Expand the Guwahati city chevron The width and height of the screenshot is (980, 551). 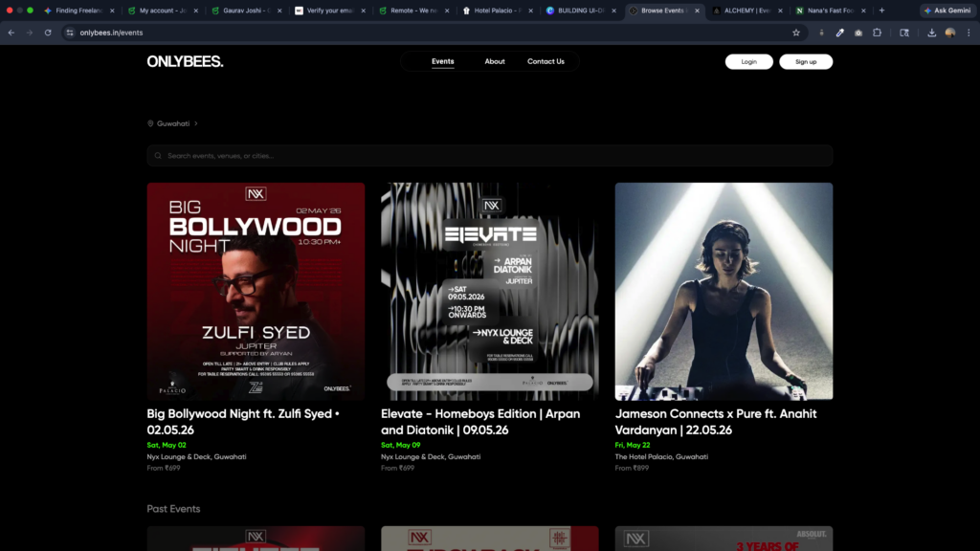pos(195,123)
